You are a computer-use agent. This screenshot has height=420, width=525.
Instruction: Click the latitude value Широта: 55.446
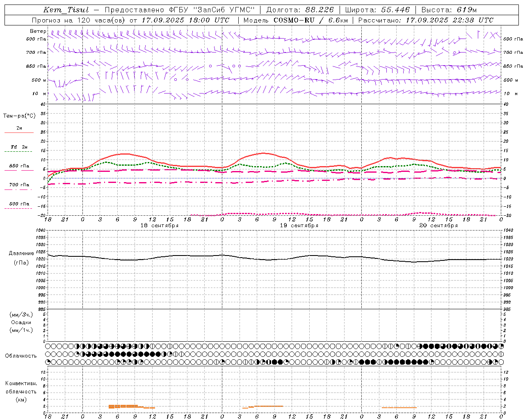coord(377,10)
